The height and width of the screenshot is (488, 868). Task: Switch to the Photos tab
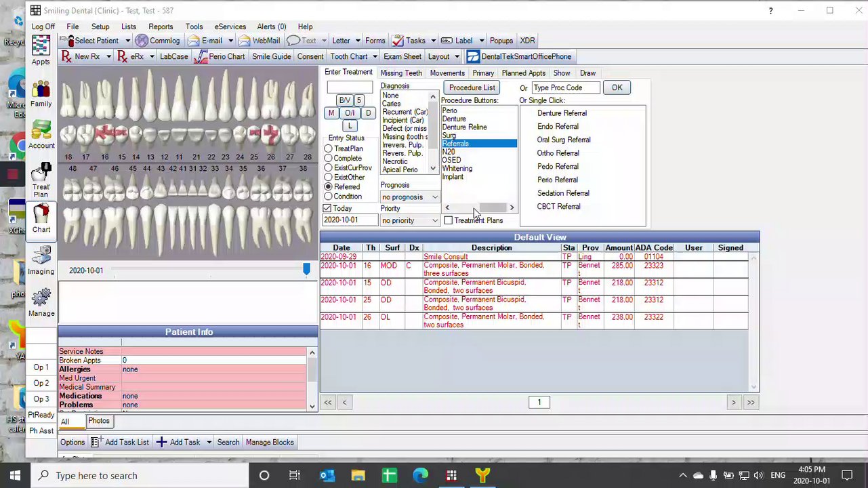click(x=98, y=421)
